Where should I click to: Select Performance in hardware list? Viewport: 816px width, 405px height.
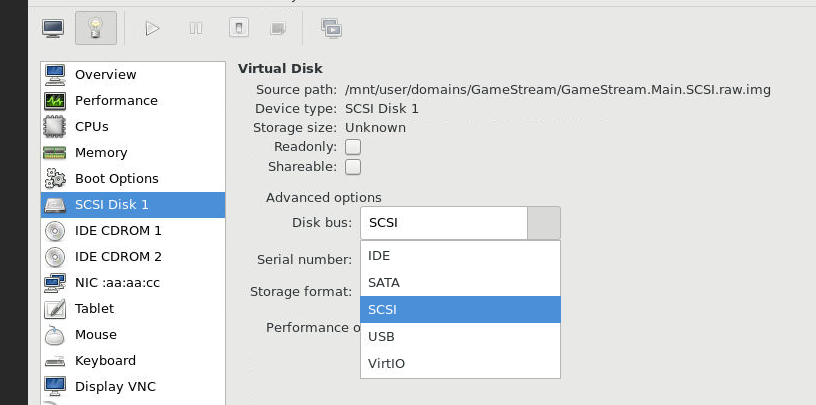[133, 100]
